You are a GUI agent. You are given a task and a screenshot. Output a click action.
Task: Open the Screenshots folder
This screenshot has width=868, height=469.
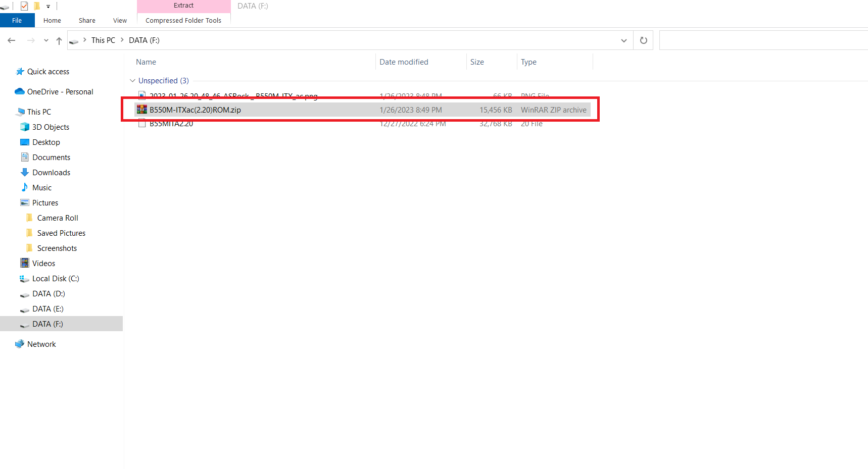coord(57,248)
